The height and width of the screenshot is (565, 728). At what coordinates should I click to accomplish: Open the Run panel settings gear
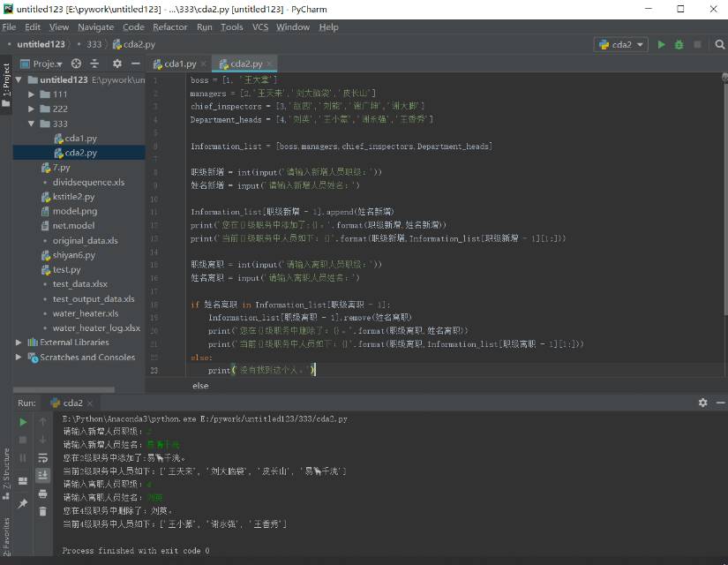pyautogui.click(x=702, y=403)
